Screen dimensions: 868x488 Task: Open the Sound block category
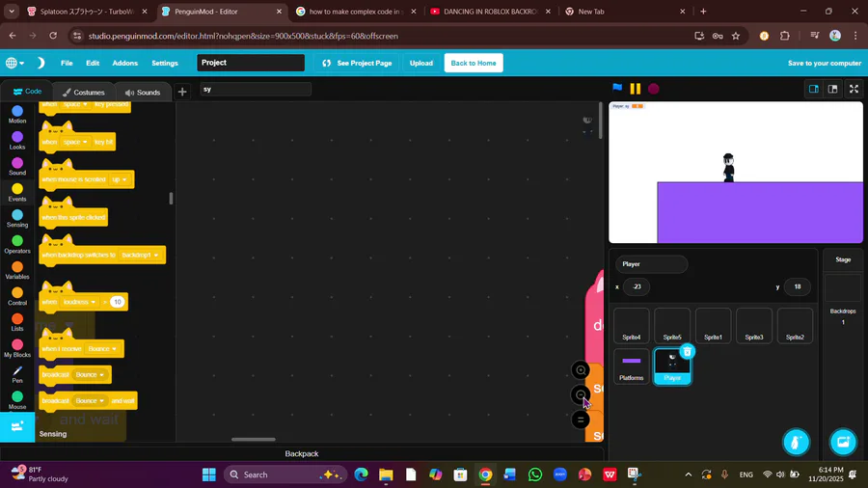[x=17, y=167]
